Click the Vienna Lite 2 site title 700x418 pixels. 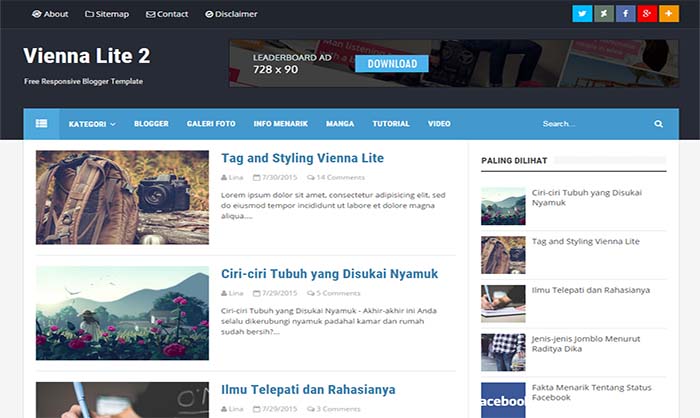coord(87,56)
